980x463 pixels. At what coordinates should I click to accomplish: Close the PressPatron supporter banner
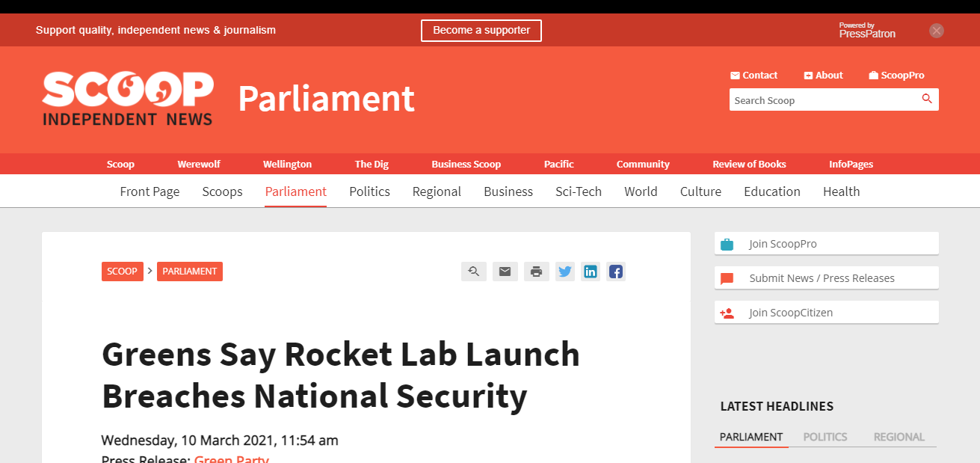[x=936, y=31]
